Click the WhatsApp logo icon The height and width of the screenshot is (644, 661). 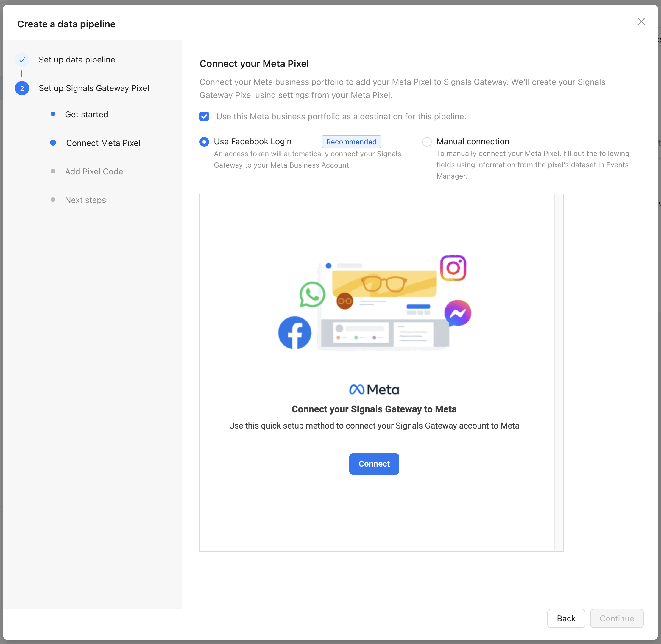[x=312, y=294]
